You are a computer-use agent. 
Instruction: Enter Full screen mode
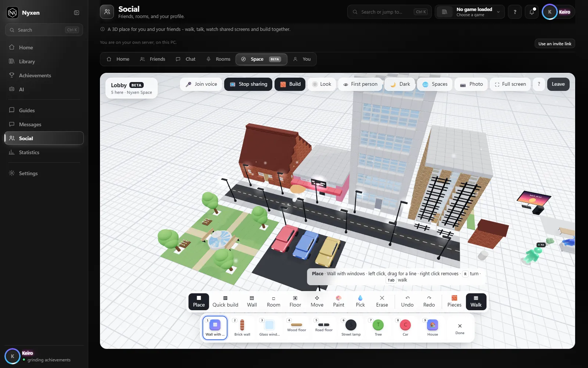pos(510,84)
